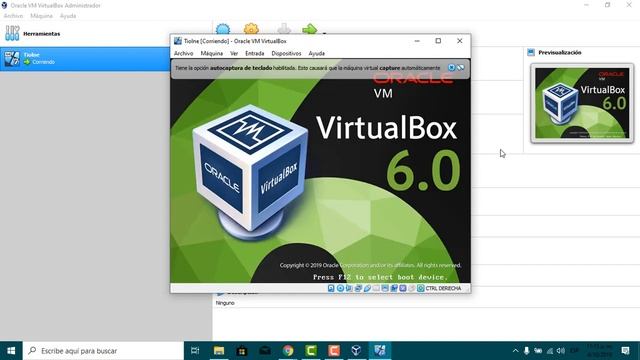Open Ver menu in VM window
This screenshot has height=360, width=640.
(x=234, y=53)
